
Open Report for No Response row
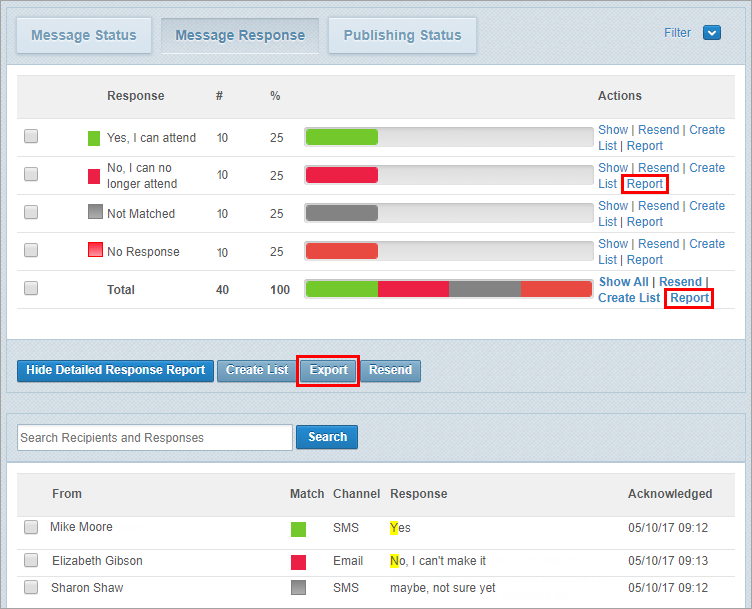click(645, 260)
